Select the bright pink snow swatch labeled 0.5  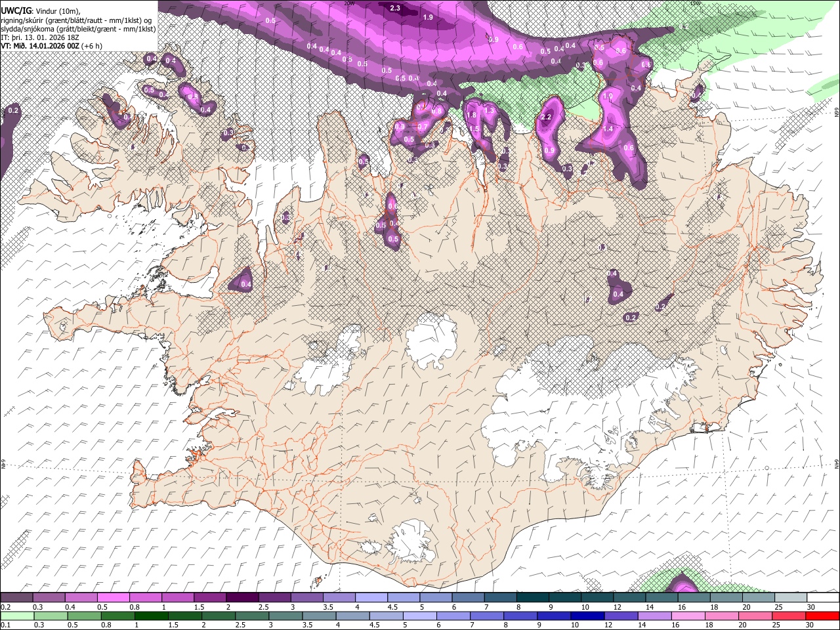coord(113,598)
